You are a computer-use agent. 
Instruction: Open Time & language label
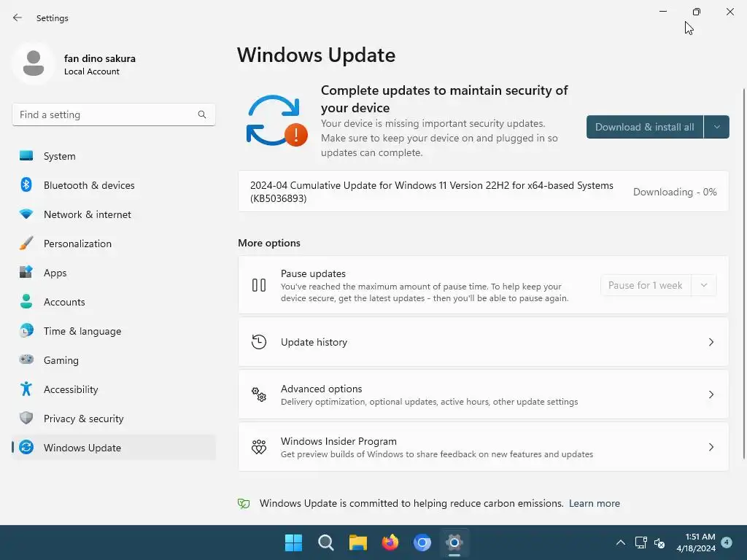click(x=82, y=332)
